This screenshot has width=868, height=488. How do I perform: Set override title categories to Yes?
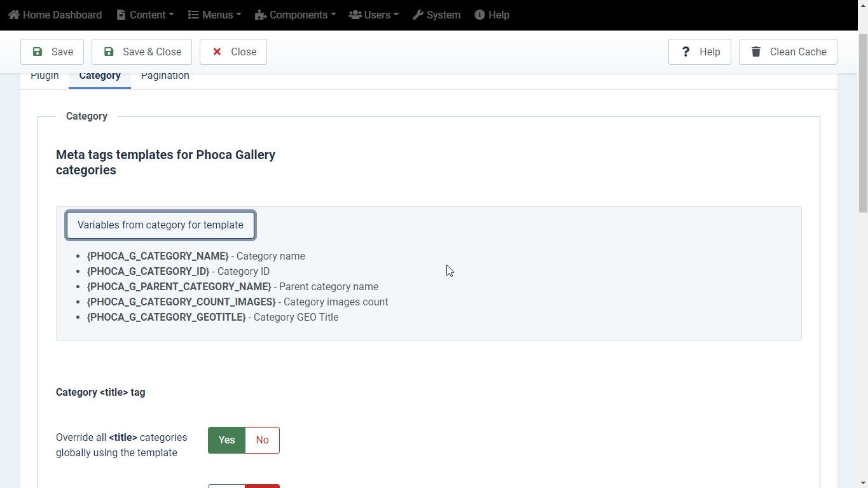click(226, 440)
